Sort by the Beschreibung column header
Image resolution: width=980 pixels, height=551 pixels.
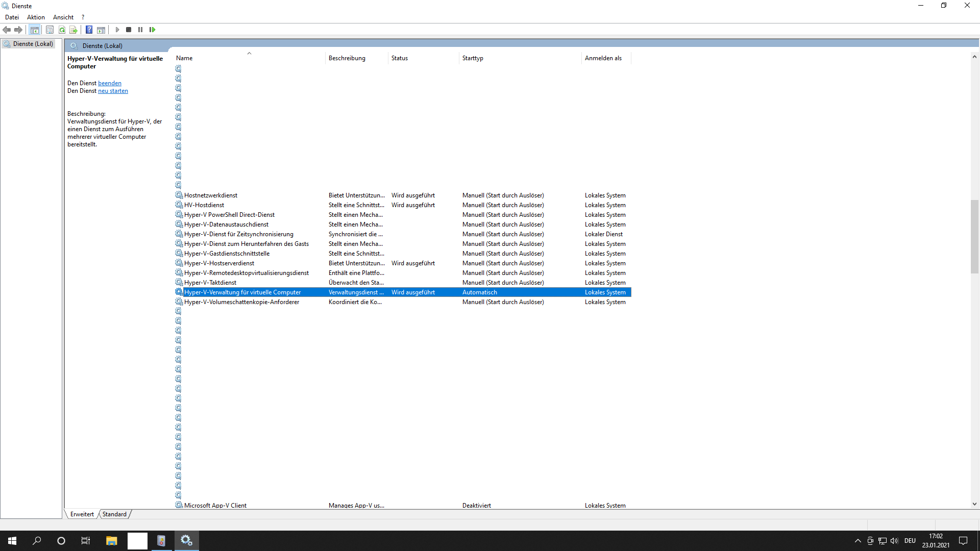356,58
